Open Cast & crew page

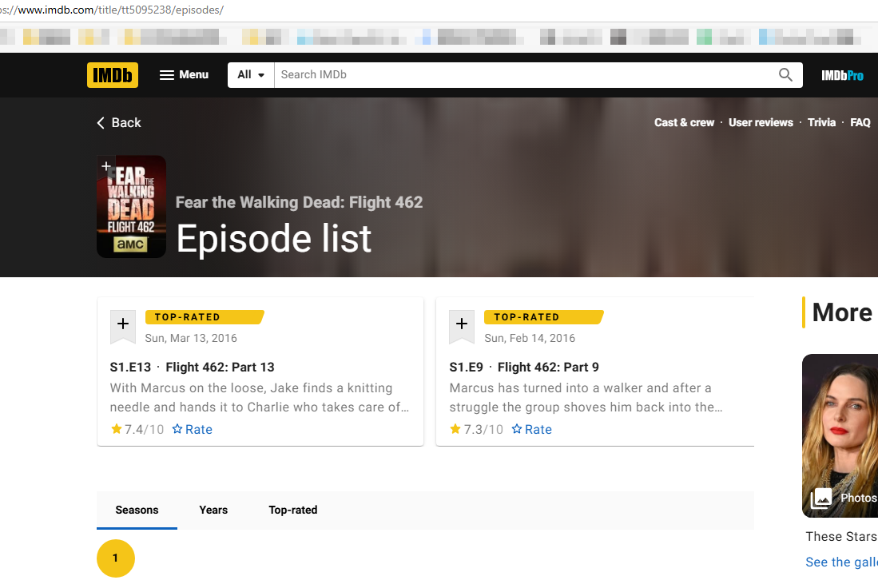coord(684,123)
